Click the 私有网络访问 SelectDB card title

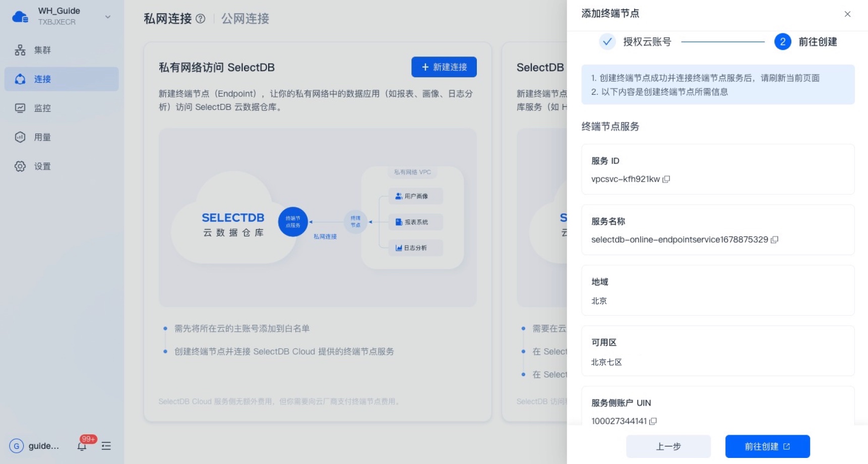[217, 68]
